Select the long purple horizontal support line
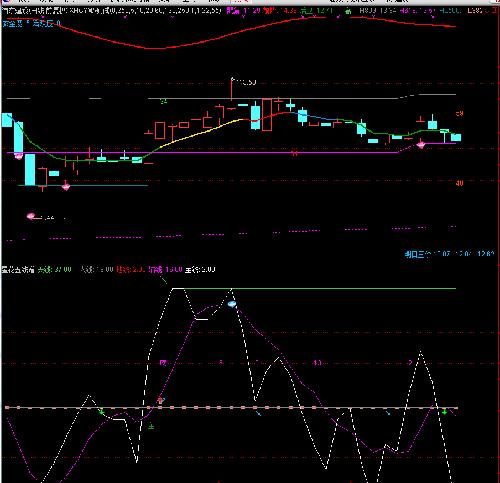Image resolution: width=500 pixels, height=483 pixels. 202,153
